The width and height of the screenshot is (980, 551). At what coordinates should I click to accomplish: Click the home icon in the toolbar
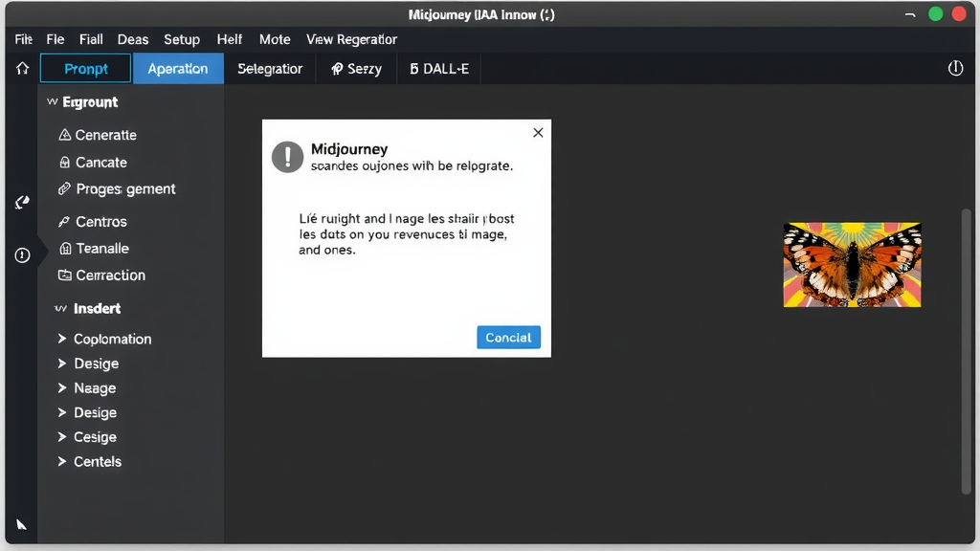pyautogui.click(x=22, y=69)
